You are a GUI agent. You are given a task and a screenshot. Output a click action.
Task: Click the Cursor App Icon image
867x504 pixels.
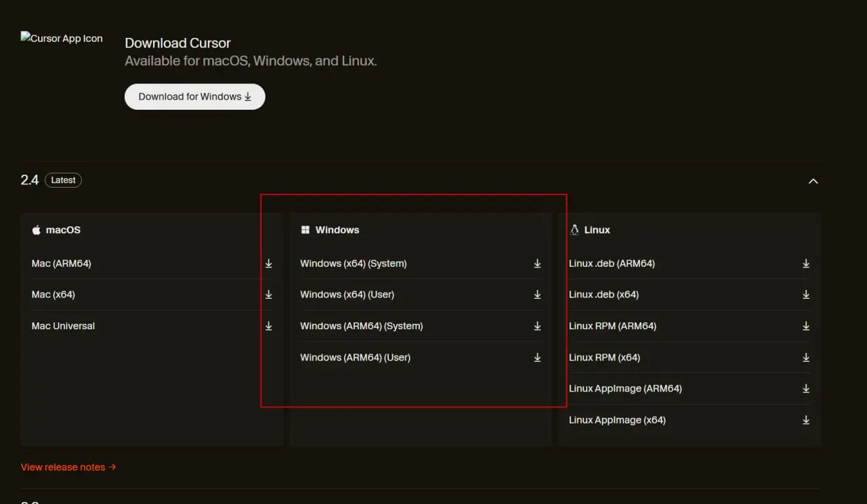(62, 39)
